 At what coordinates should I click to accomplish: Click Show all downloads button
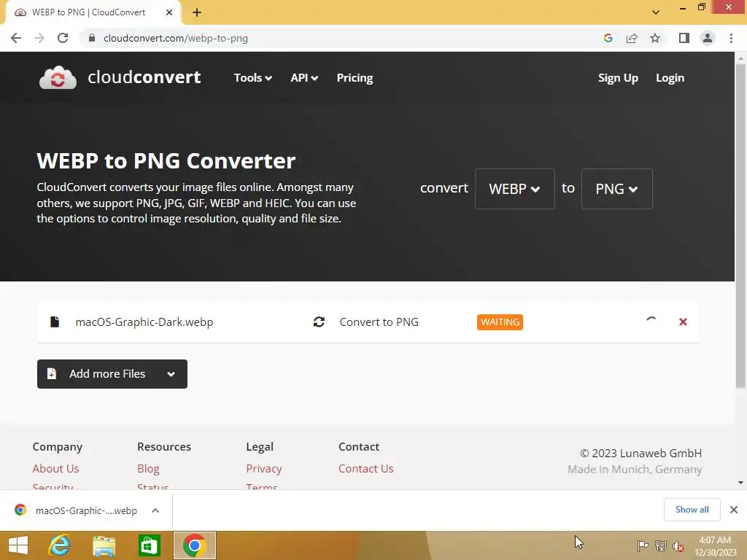[x=692, y=510]
